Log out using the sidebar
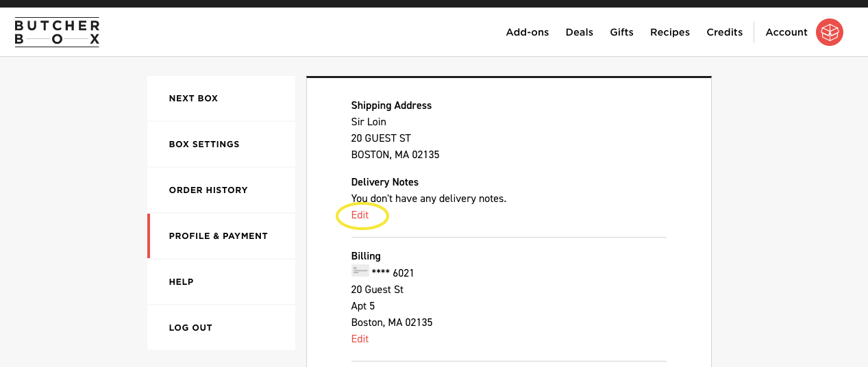The height and width of the screenshot is (367, 868). pyautogui.click(x=190, y=328)
